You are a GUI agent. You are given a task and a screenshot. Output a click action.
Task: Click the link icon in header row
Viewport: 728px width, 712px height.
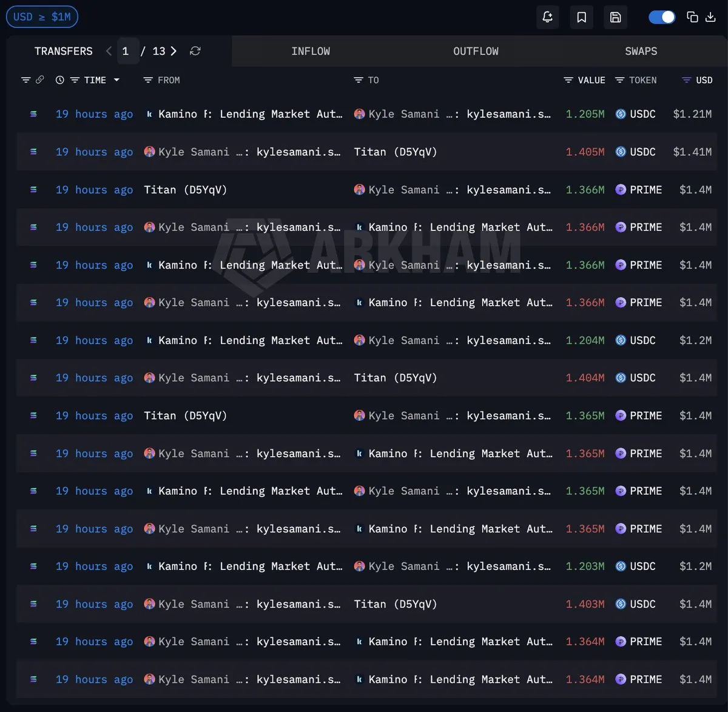tap(40, 80)
